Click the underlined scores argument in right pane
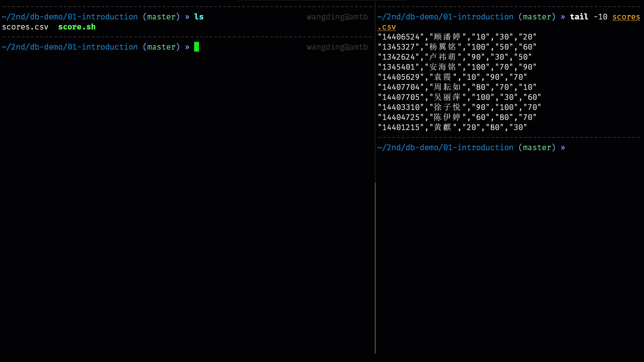 tap(626, 17)
